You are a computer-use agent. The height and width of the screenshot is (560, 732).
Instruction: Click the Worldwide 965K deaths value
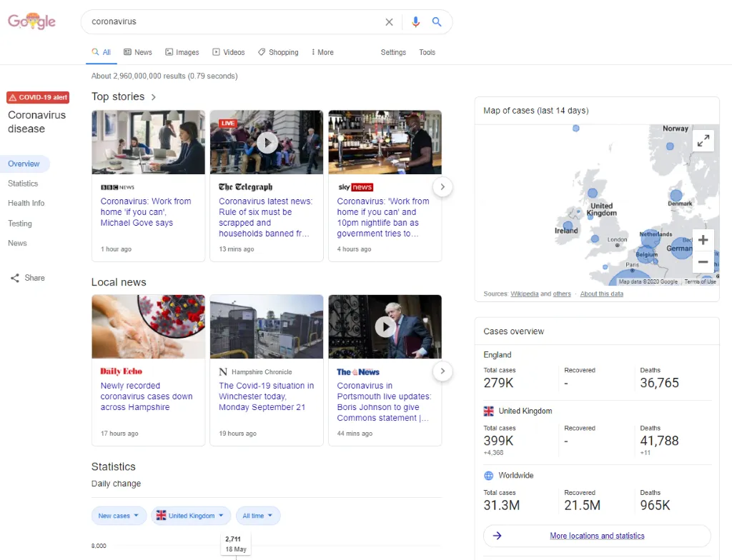point(655,506)
